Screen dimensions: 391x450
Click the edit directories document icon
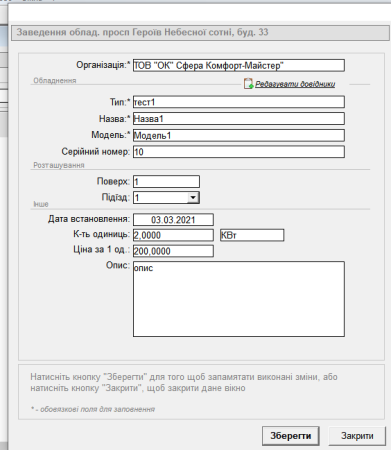pos(248,84)
